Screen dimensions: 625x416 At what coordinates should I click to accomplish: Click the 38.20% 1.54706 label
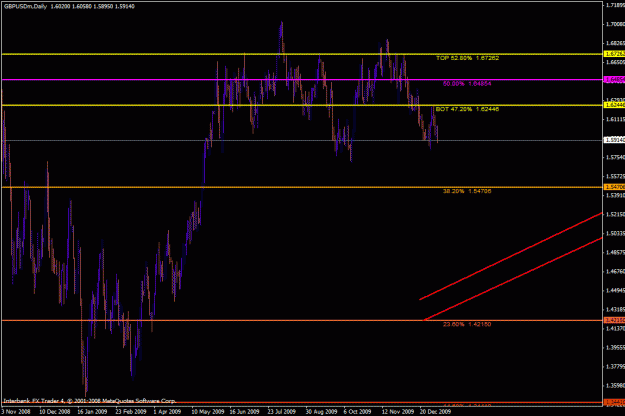[x=467, y=191]
